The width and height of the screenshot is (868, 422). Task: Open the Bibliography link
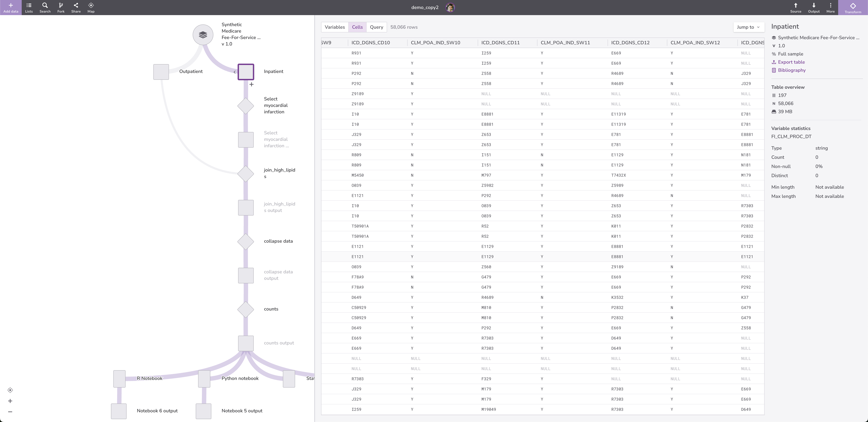click(792, 70)
